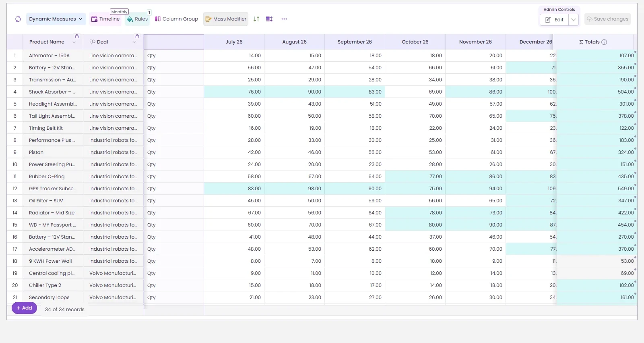Activate the Mass Modifier tool
This screenshot has height=343, width=644.
click(x=225, y=19)
